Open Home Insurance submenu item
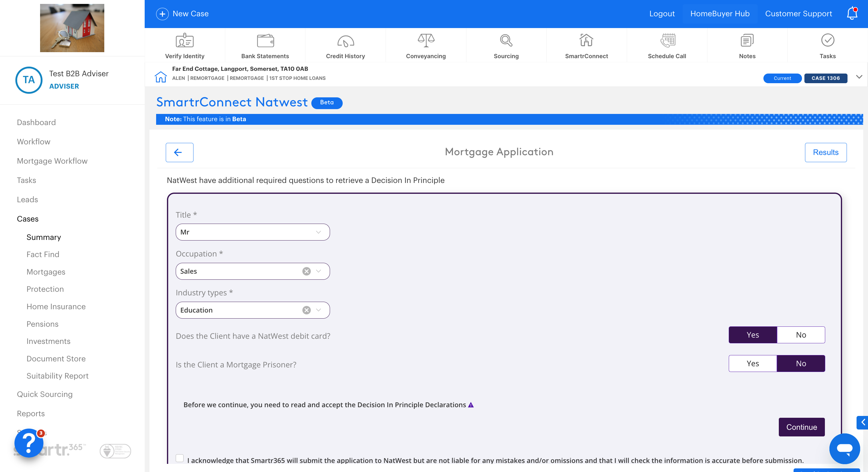This screenshot has width=868, height=472. coord(56,307)
